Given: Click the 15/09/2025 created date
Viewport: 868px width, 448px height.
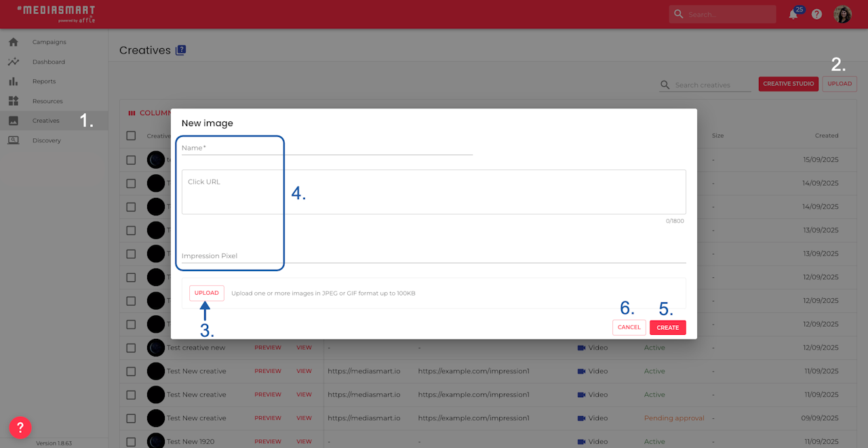Looking at the screenshot, I should (x=821, y=160).
